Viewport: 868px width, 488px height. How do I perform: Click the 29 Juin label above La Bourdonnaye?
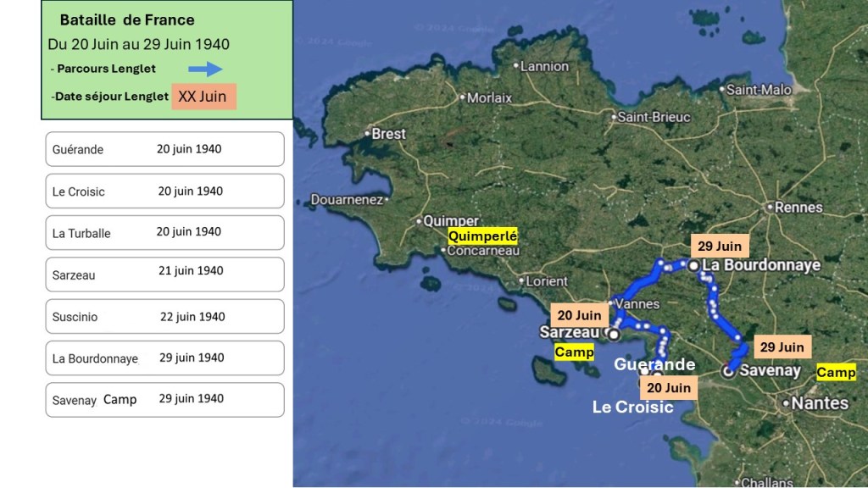pyautogui.click(x=720, y=247)
